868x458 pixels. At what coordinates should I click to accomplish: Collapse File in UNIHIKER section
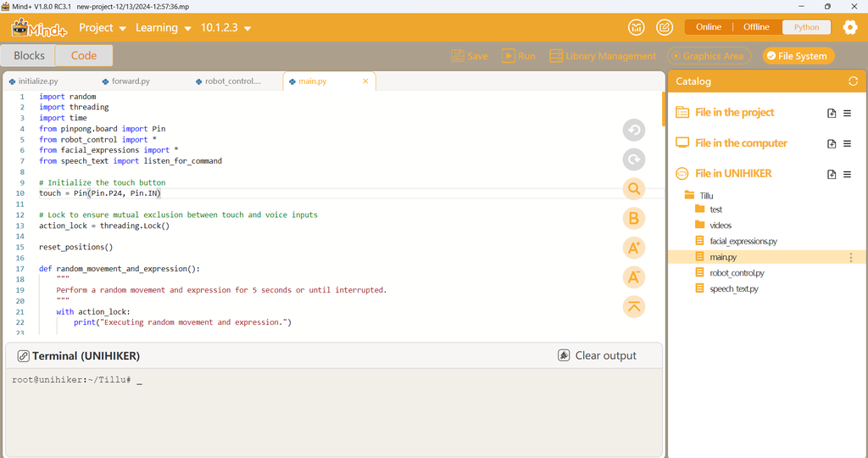click(x=733, y=173)
